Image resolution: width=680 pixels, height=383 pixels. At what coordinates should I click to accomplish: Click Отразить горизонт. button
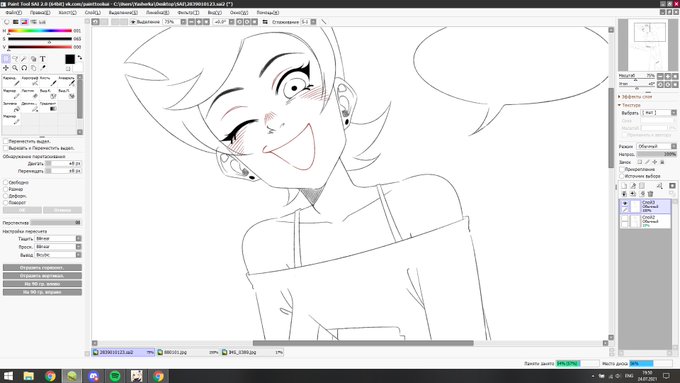[42, 268]
